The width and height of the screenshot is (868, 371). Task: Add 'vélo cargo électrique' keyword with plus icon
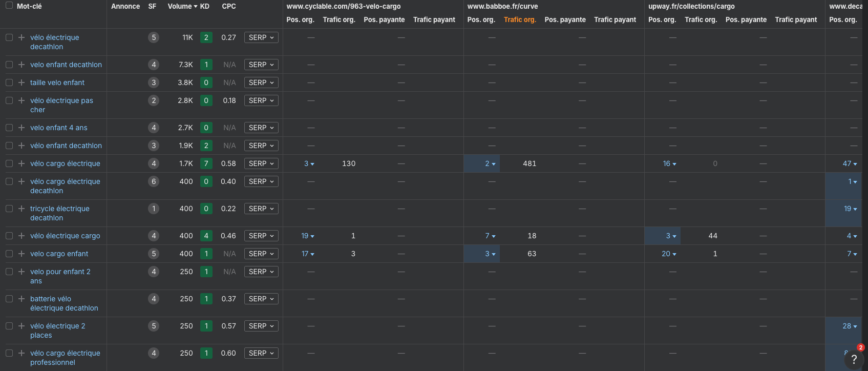(x=22, y=163)
